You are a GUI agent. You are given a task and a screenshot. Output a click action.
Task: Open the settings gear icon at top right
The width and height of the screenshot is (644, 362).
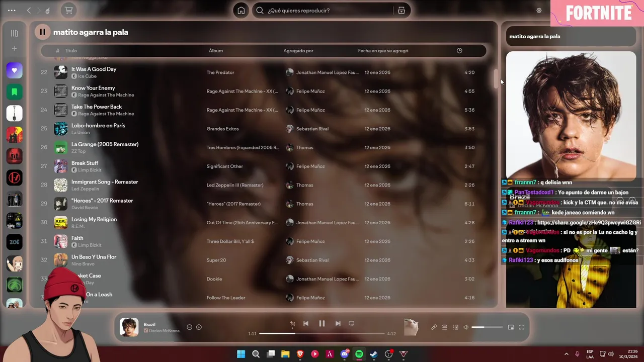[539, 11]
